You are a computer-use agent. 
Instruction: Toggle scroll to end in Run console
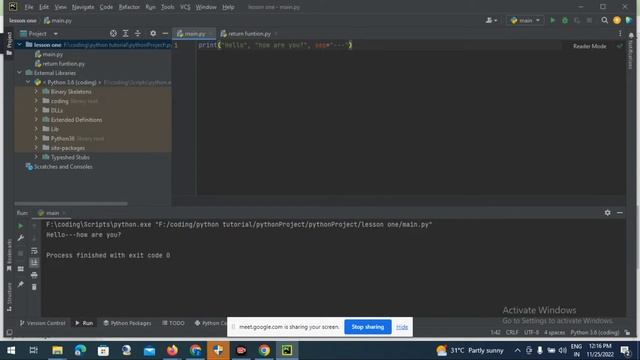pos(34,262)
